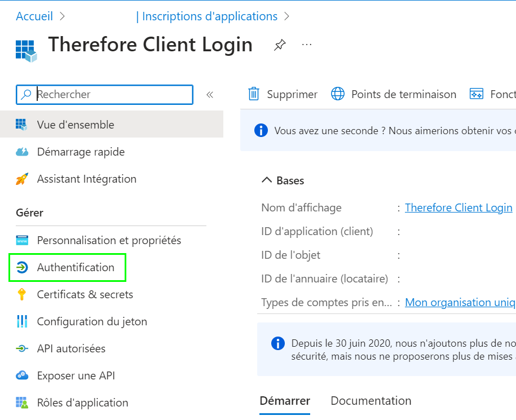Go to API autorisées
This screenshot has width=516, height=420.
pyautogui.click(x=71, y=348)
